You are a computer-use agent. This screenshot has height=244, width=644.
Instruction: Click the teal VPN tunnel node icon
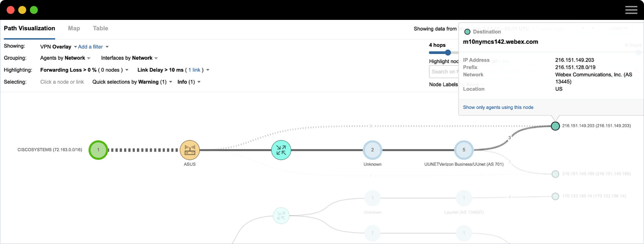click(281, 150)
